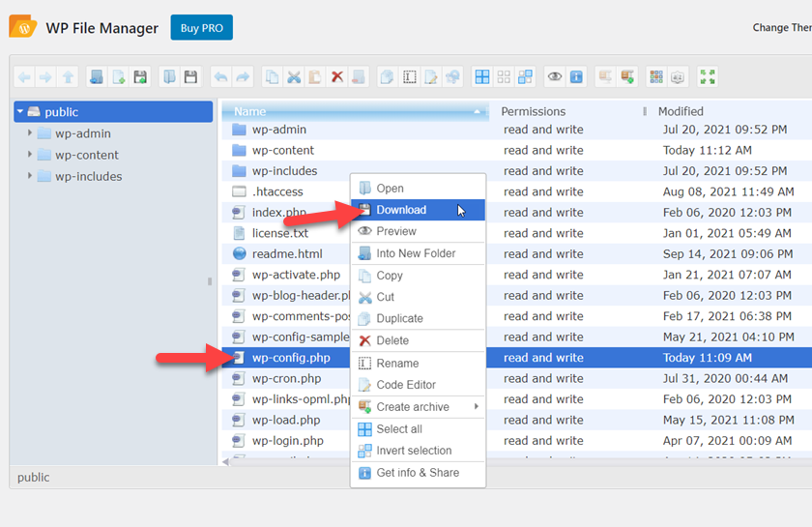The height and width of the screenshot is (527, 812).
Task: Choose Select all from context menu
Action: [x=418, y=429]
